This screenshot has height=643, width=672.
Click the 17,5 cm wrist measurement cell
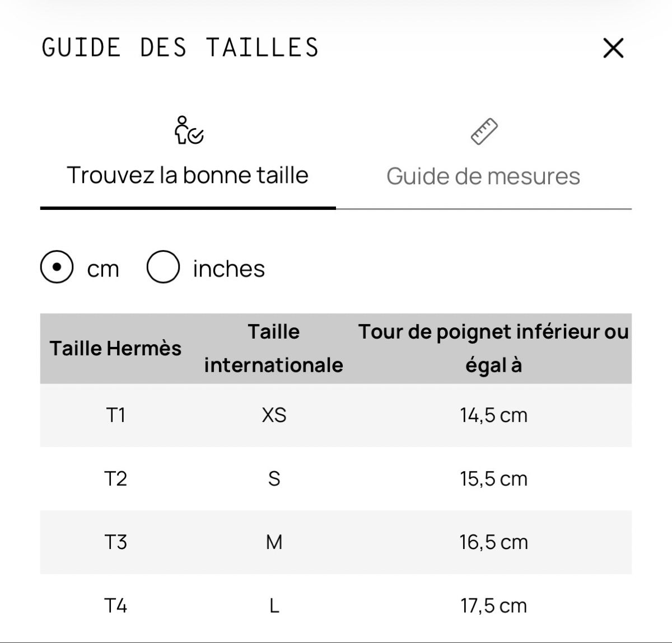493,606
